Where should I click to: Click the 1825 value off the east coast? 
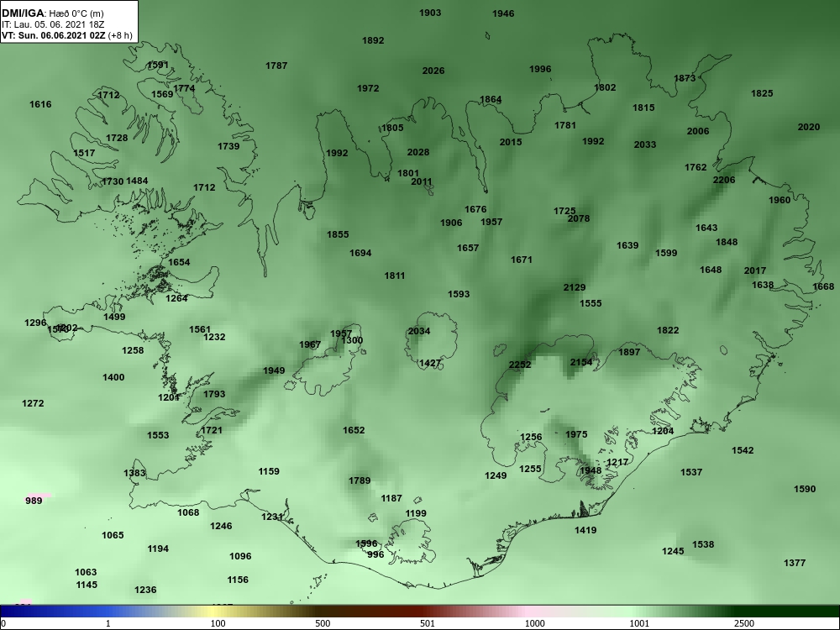point(762,94)
